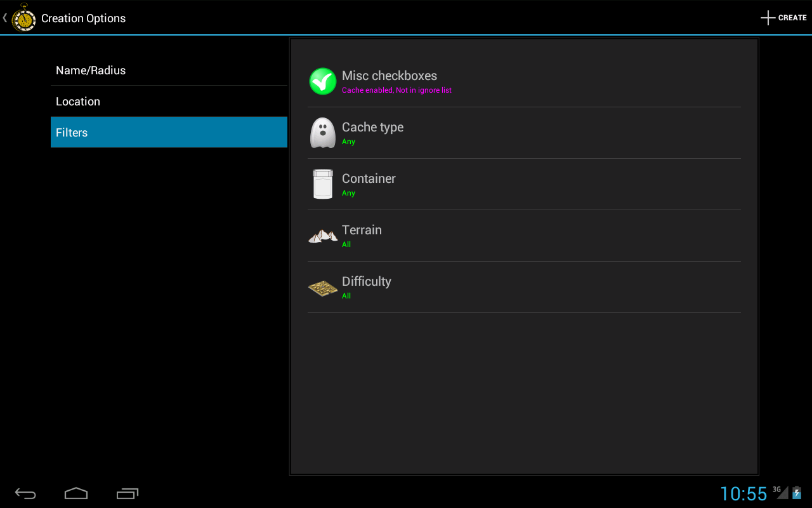The height and width of the screenshot is (508, 812).
Task: Tap the ghost icon for Cache type
Action: click(x=322, y=133)
